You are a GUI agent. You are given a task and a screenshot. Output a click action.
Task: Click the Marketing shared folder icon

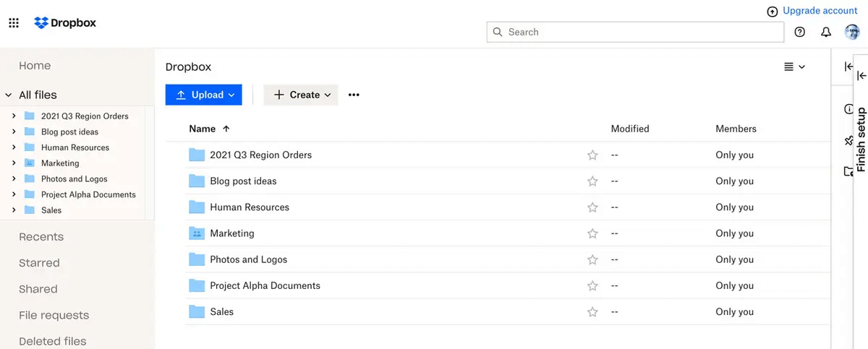tap(197, 233)
